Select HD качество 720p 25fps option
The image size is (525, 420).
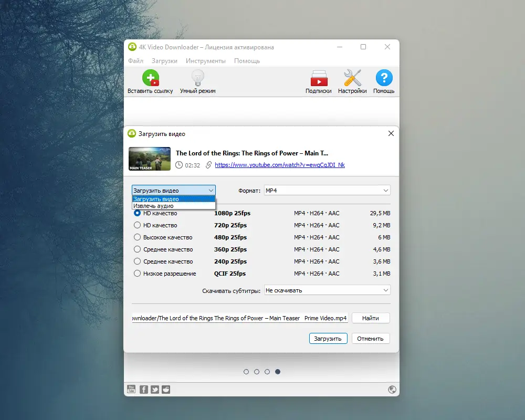[137, 225]
